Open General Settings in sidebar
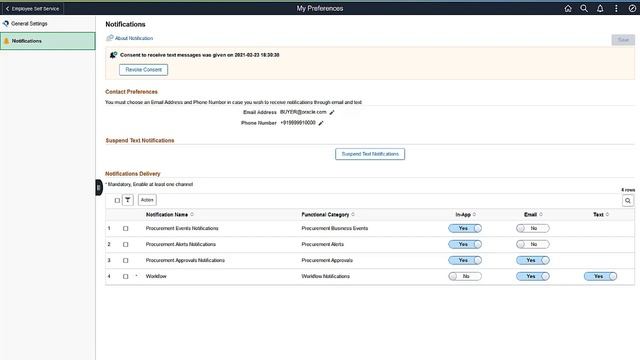Viewport: 640px width, 360px height. point(47,24)
